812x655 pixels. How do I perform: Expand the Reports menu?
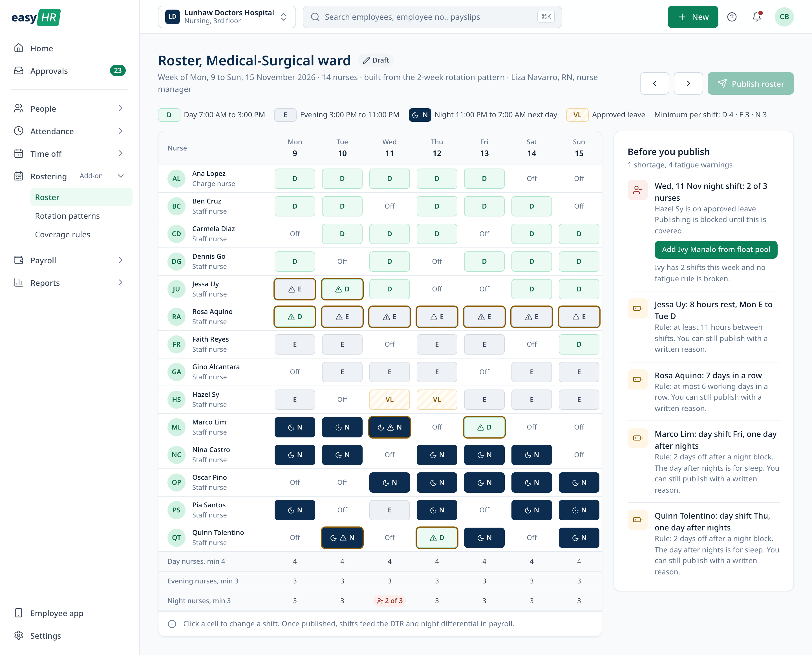70,283
